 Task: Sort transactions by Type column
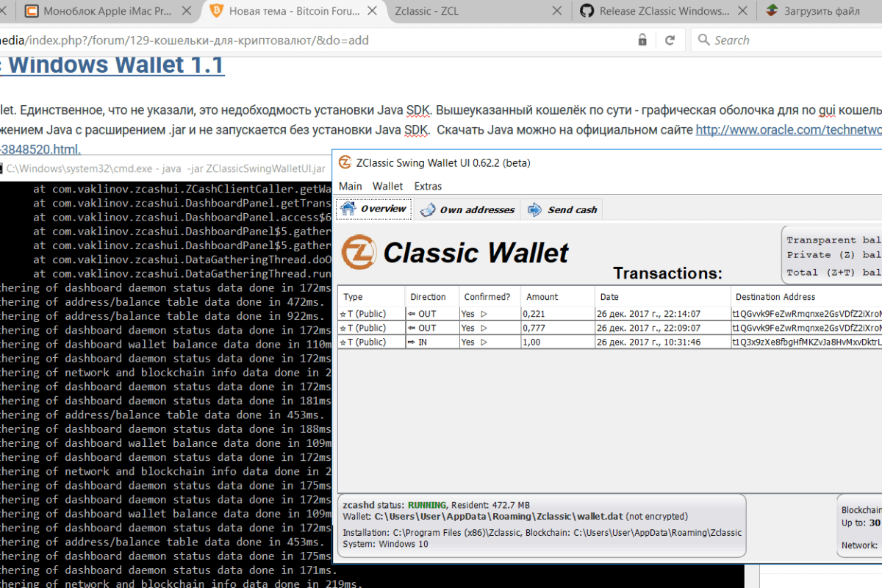[x=372, y=297]
